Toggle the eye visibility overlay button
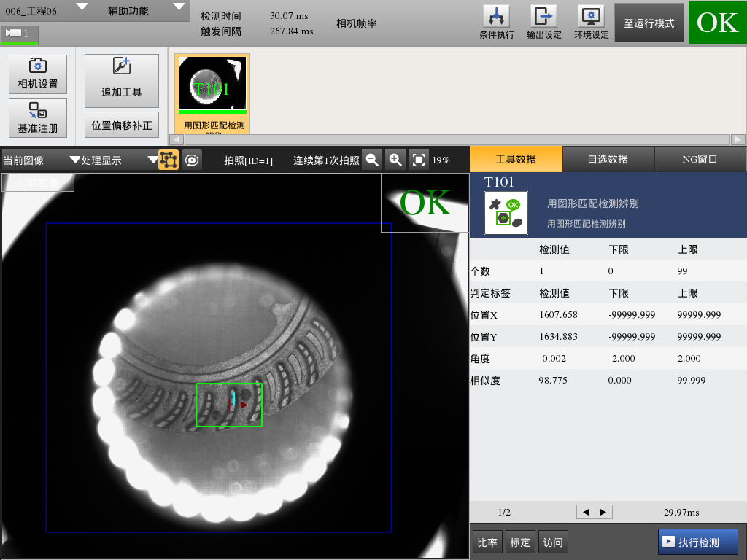Viewport: 747px width, 560px height. click(x=192, y=160)
